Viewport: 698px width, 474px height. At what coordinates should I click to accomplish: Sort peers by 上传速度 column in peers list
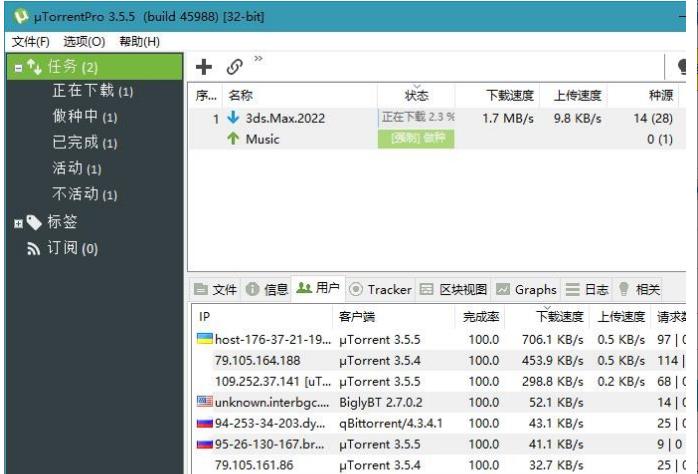click(x=620, y=316)
